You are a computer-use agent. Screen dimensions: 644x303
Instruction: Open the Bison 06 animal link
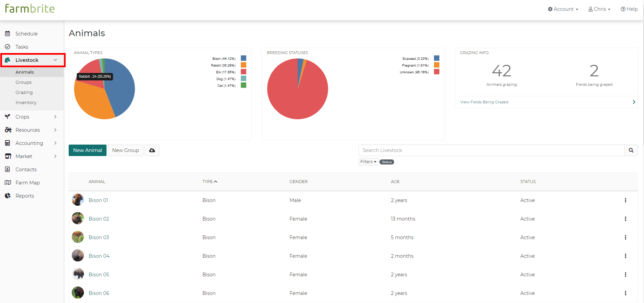pyautogui.click(x=99, y=293)
